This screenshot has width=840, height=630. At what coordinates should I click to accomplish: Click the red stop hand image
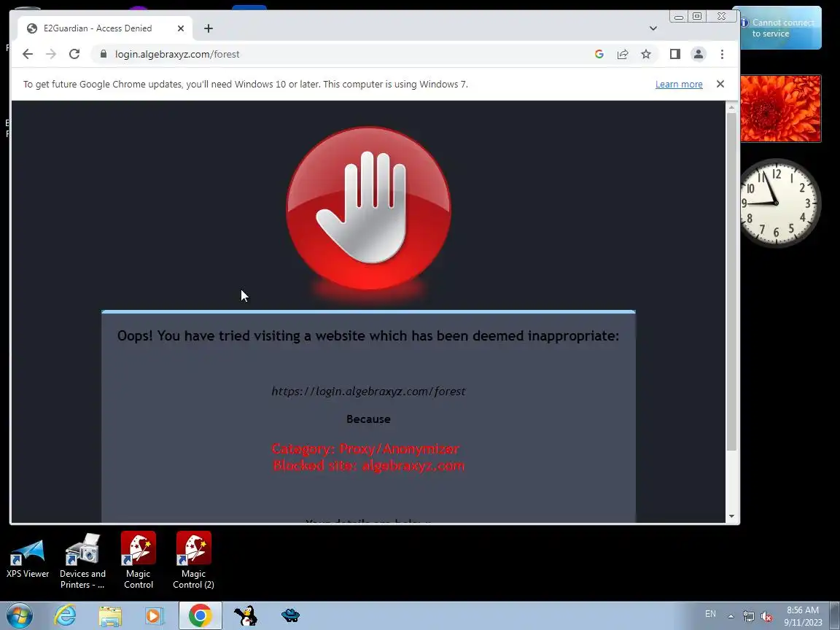coord(368,209)
